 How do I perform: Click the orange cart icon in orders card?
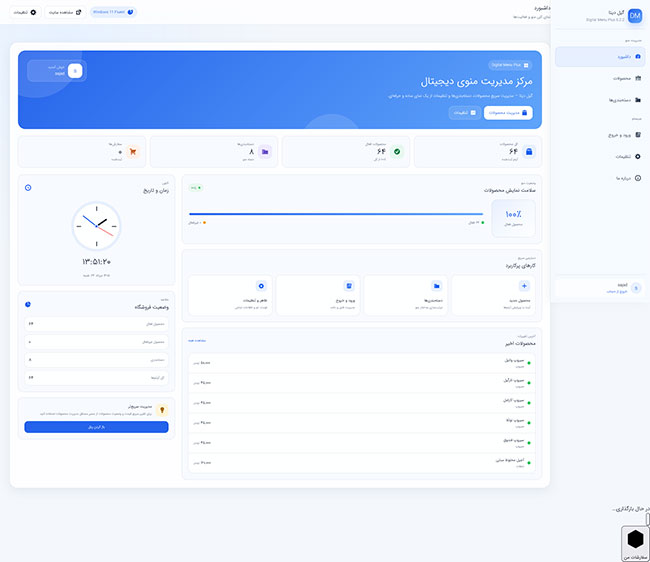(x=133, y=152)
